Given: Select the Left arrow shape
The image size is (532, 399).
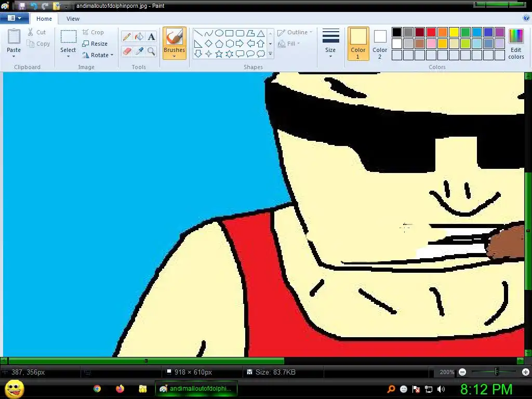Looking at the screenshot, I should (250, 44).
